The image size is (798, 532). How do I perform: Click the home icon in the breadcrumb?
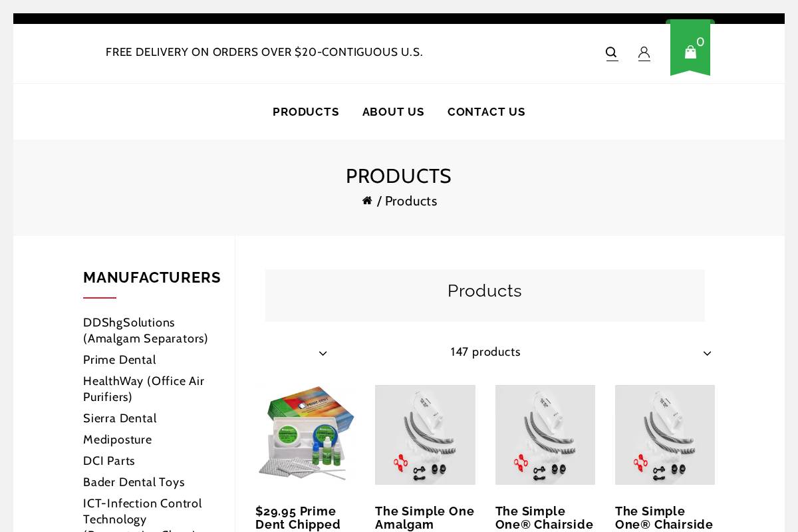coord(367,200)
